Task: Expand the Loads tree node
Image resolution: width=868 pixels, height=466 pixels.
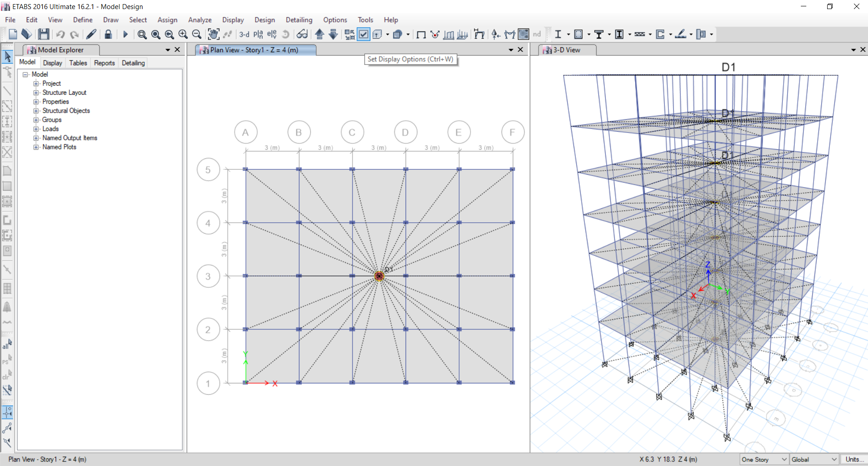Action: pos(36,129)
